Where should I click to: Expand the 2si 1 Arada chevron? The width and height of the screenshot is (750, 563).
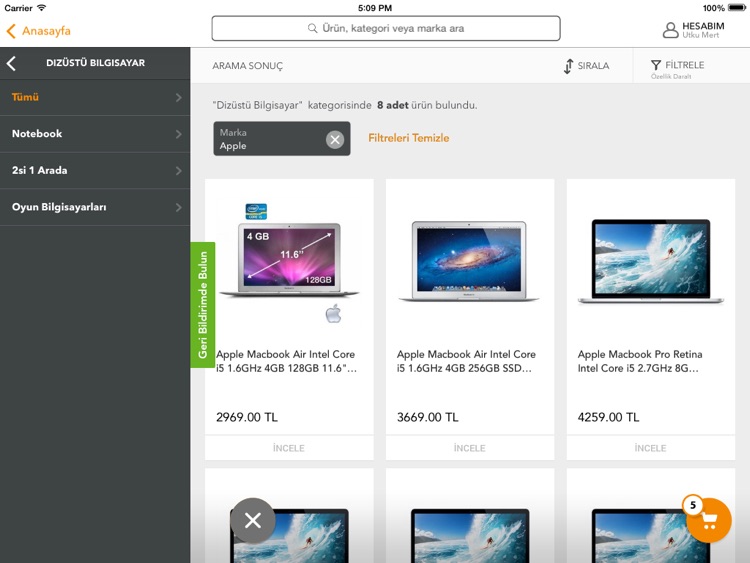coord(178,171)
